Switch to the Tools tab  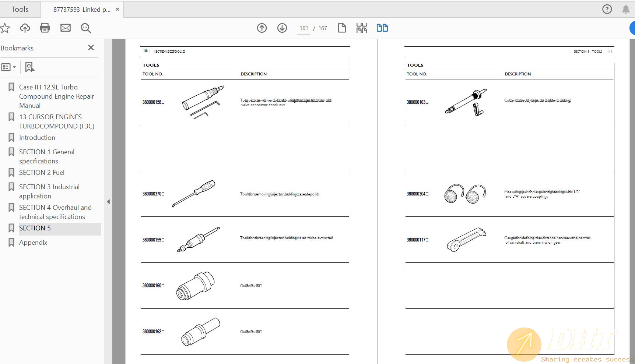[20, 10]
